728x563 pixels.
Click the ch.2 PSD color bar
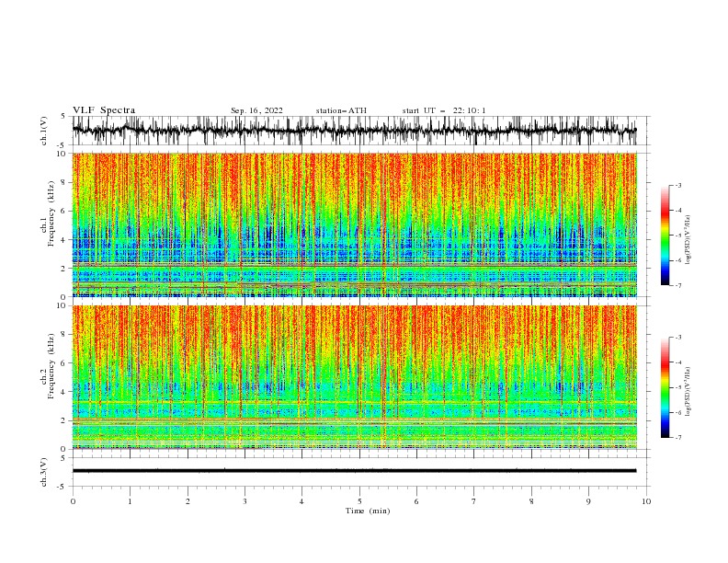(665, 387)
